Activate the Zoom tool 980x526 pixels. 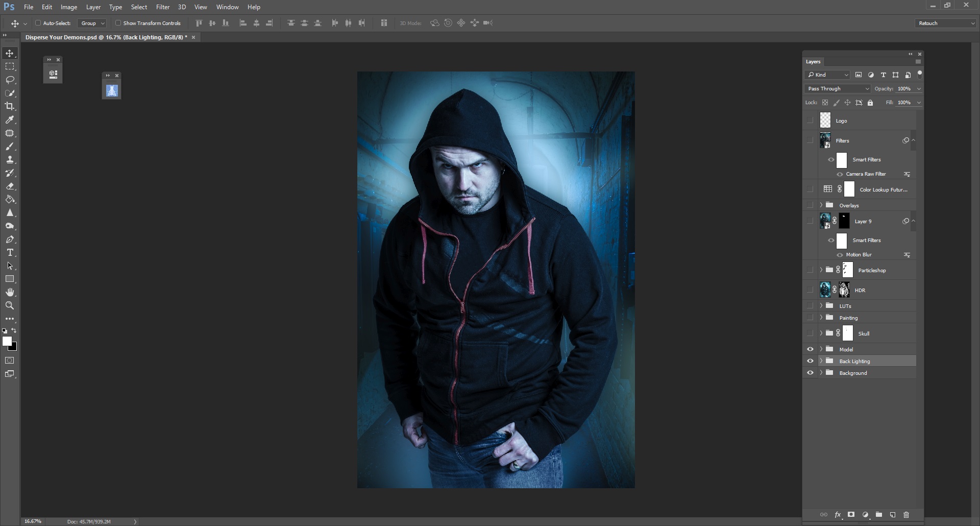coord(10,305)
